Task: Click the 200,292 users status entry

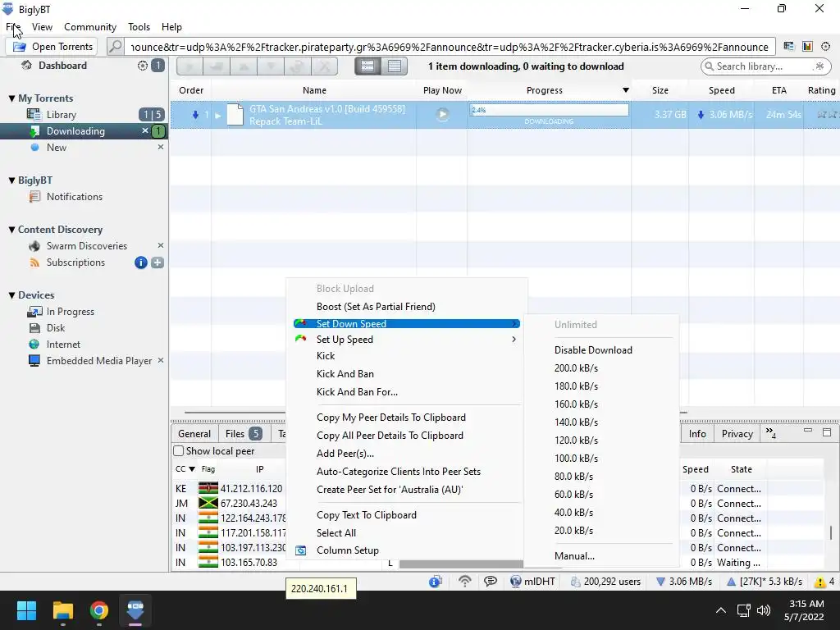Action: pos(606,582)
